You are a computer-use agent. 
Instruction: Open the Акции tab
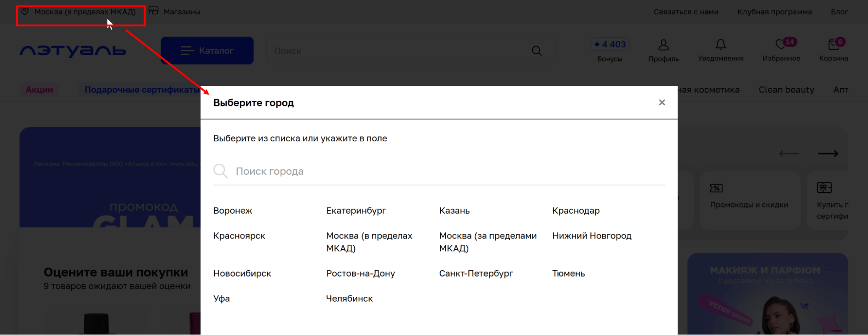(x=40, y=90)
